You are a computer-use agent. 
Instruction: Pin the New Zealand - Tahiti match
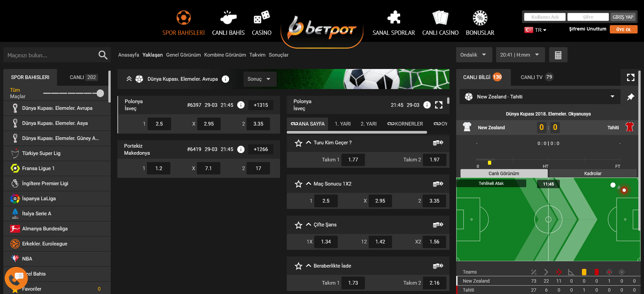point(631,97)
